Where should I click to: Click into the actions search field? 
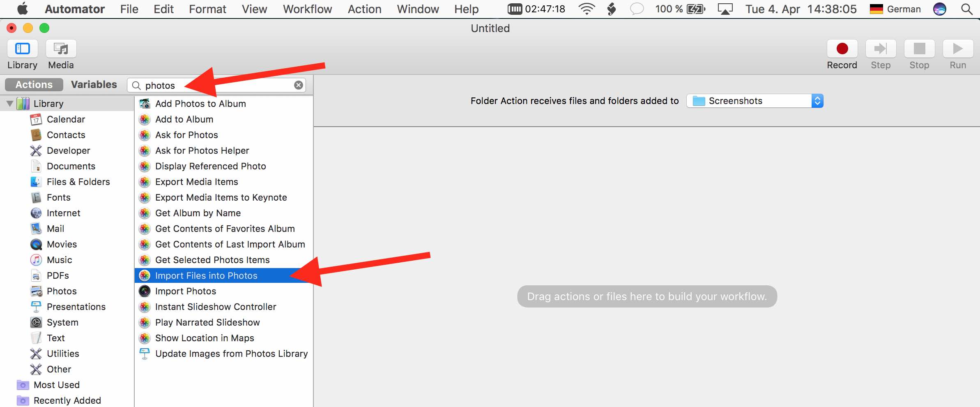[216, 85]
